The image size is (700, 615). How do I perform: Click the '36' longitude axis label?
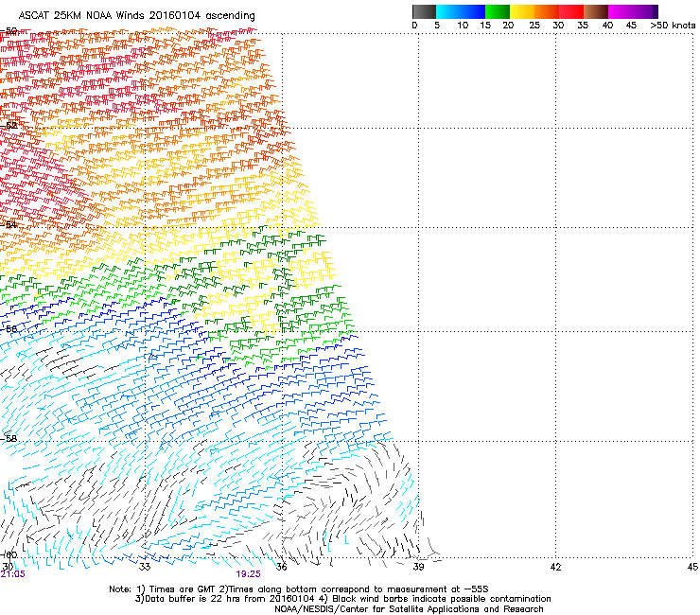point(281,567)
